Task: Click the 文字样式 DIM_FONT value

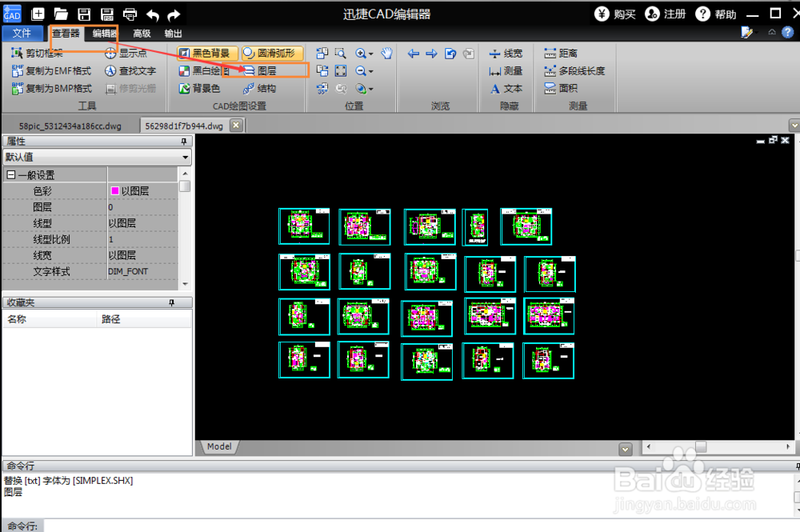Action: [x=142, y=271]
